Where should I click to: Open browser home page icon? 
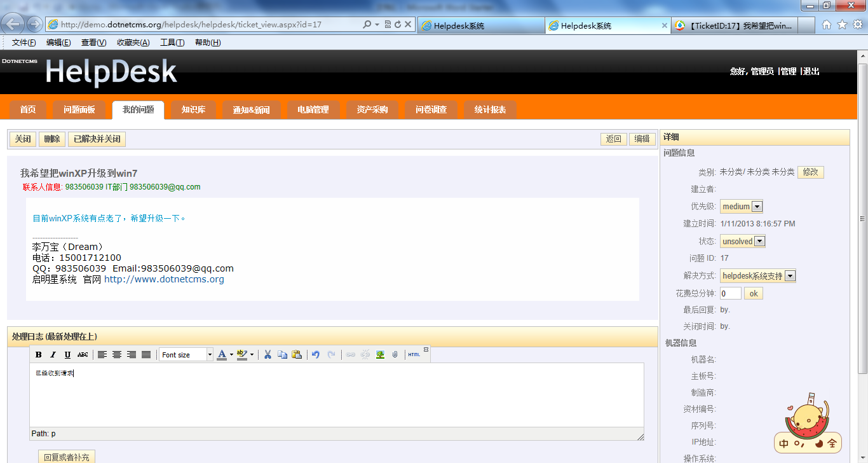pyautogui.click(x=827, y=25)
